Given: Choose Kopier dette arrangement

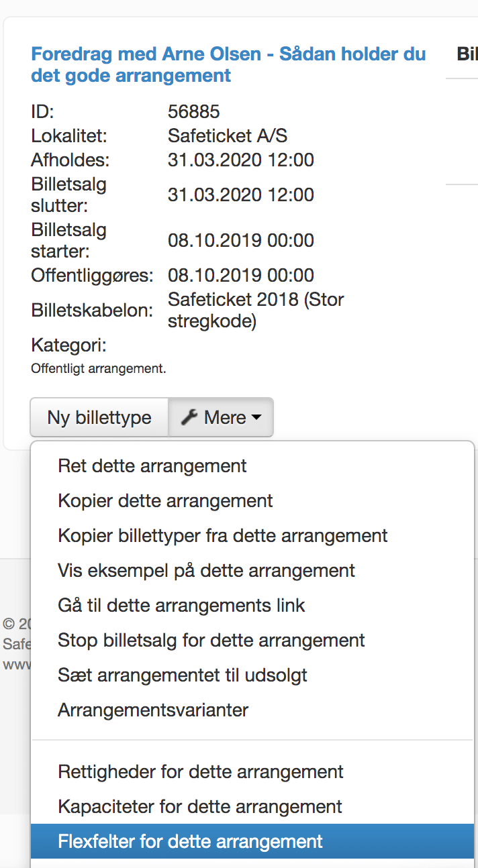Looking at the screenshot, I should pyautogui.click(x=165, y=500).
